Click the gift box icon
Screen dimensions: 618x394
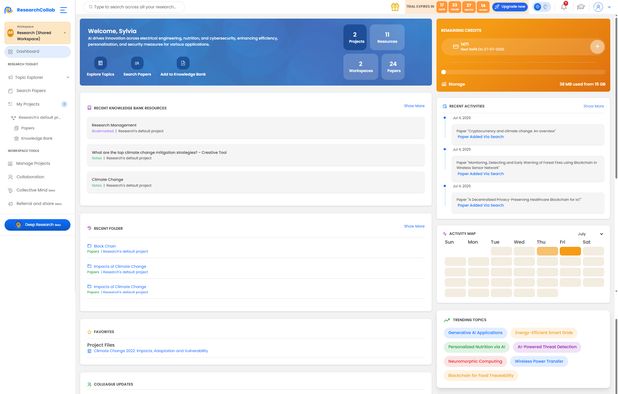click(x=395, y=7)
